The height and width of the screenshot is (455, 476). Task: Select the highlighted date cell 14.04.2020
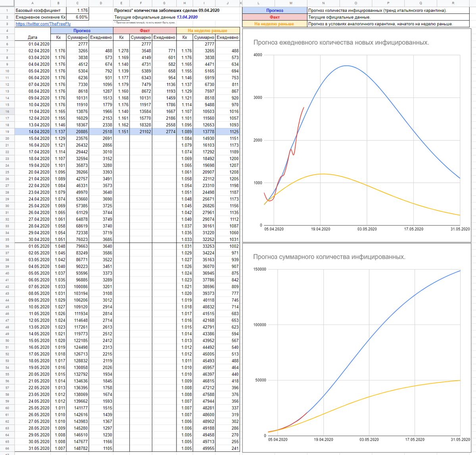coord(33,132)
